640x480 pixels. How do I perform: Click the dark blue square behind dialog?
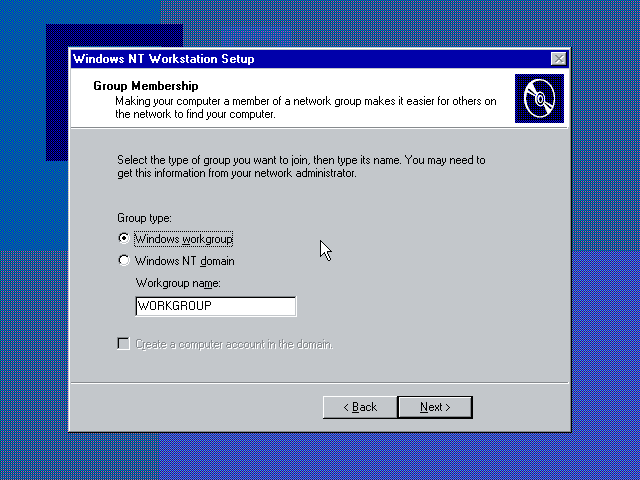[57, 92]
